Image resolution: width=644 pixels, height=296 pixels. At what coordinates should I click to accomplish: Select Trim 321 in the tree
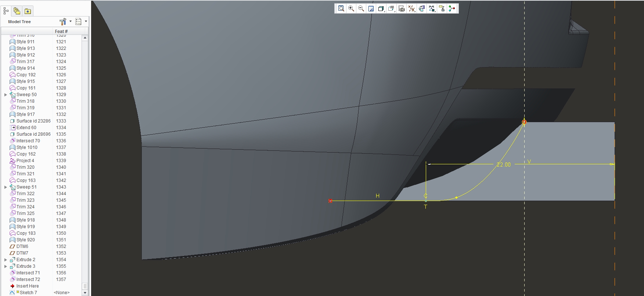[25, 174]
